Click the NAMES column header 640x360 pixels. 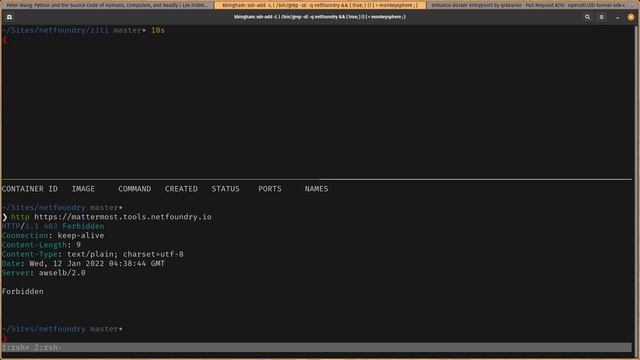point(316,189)
